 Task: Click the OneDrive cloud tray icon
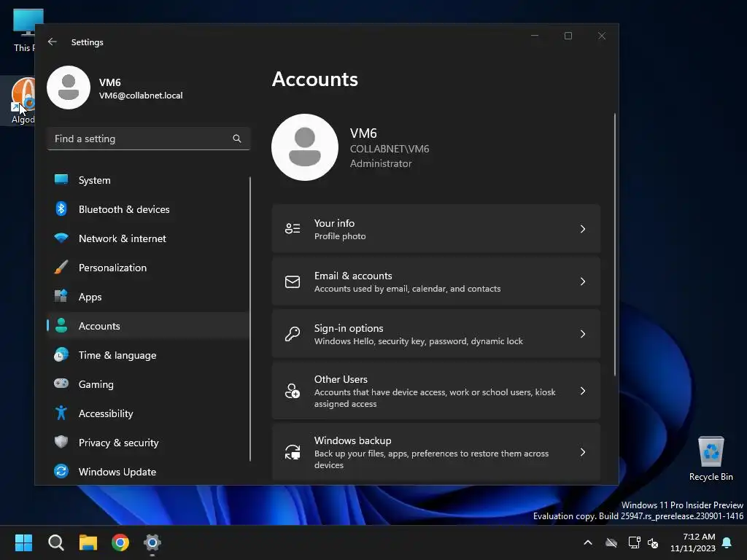point(611,542)
